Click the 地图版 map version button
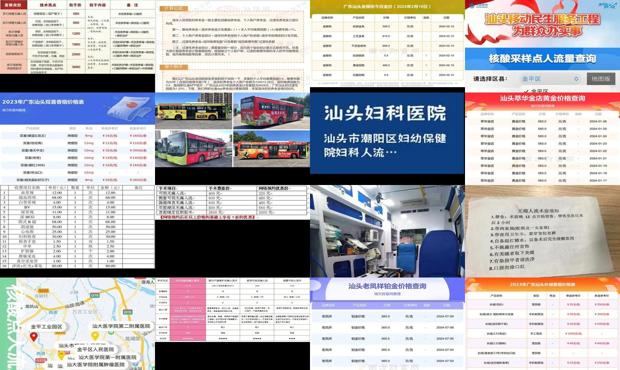Viewport: 620px width, 370px height. click(x=601, y=79)
